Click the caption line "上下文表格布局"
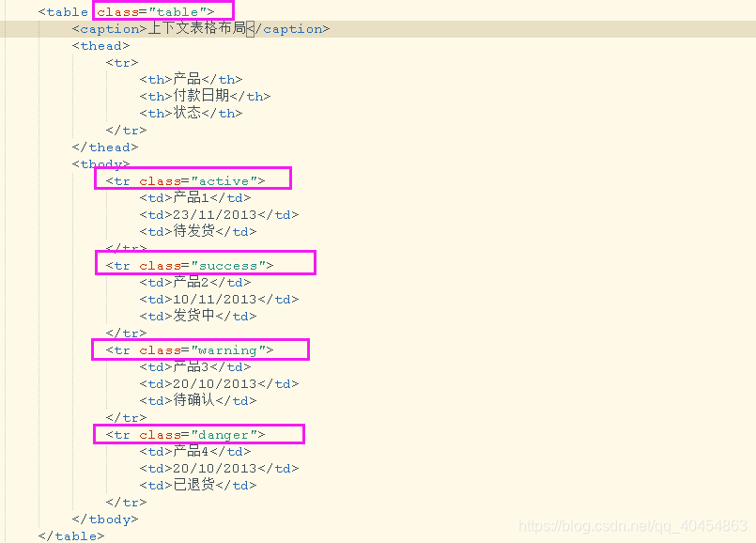Viewport: 756px width, 543px height. 201,29
